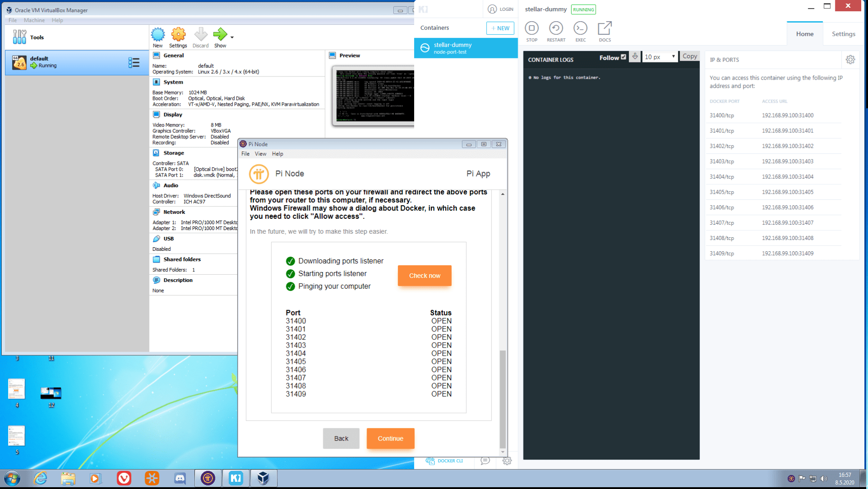Open the VirtualBox File menu
This screenshot has height=489, width=868.
(13, 20)
